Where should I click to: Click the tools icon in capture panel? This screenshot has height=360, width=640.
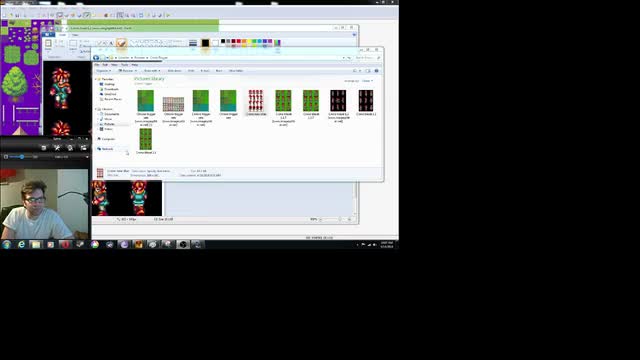click(57, 148)
